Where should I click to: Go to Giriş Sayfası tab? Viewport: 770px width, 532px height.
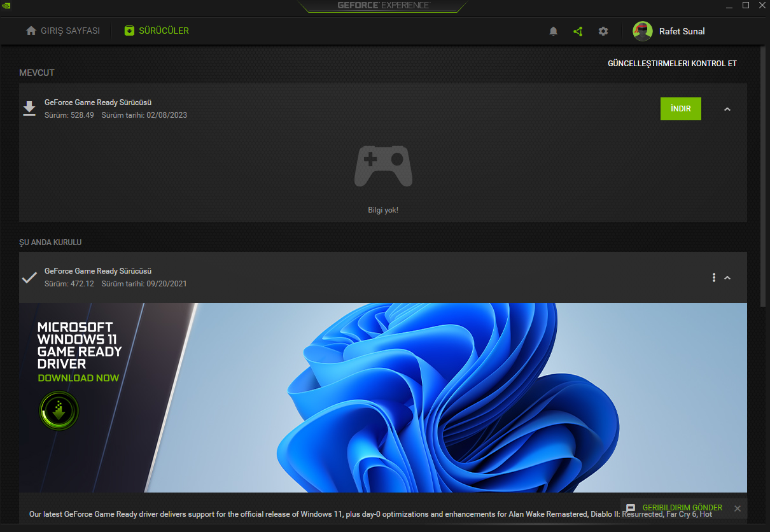tap(63, 31)
